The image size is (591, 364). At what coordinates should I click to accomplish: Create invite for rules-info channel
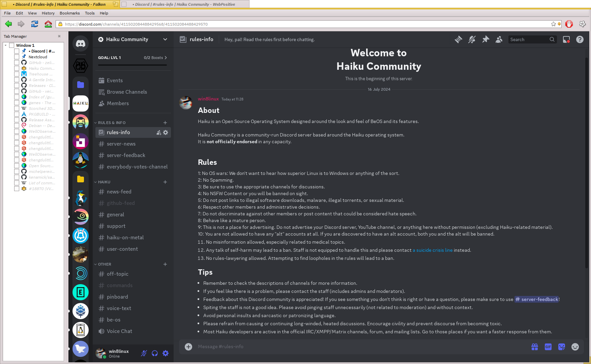click(x=159, y=132)
